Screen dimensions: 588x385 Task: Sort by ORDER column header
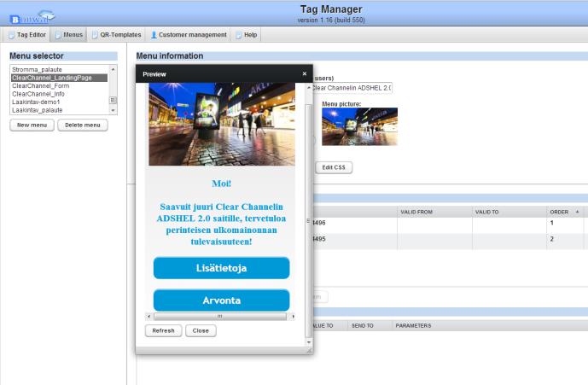tap(559, 212)
